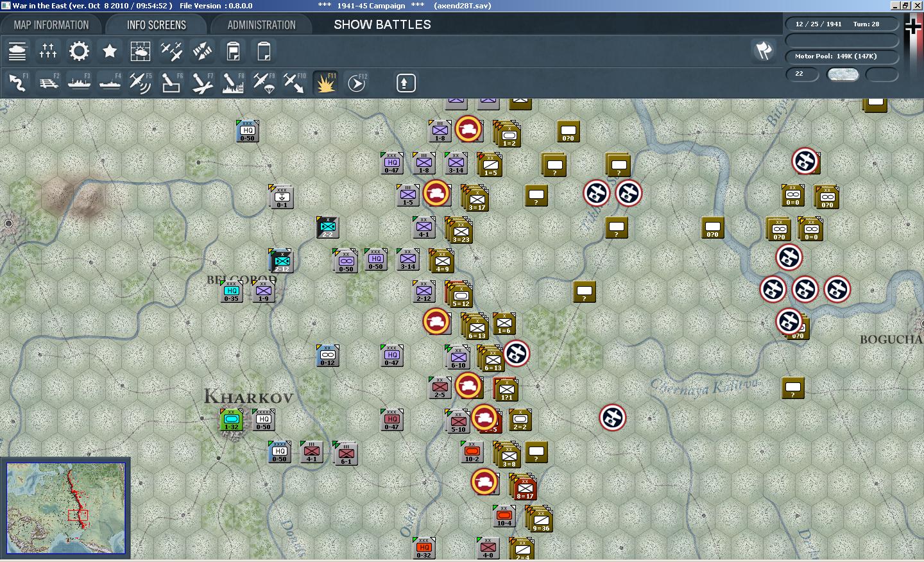
Task: Click the overview minimap thumbnail
Action: click(x=65, y=508)
